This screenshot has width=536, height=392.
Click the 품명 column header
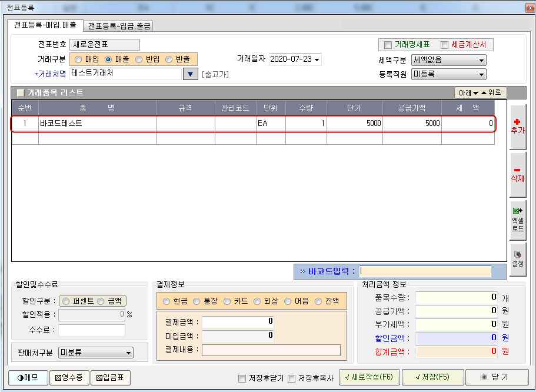pyautogui.click(x=97, y=108)
